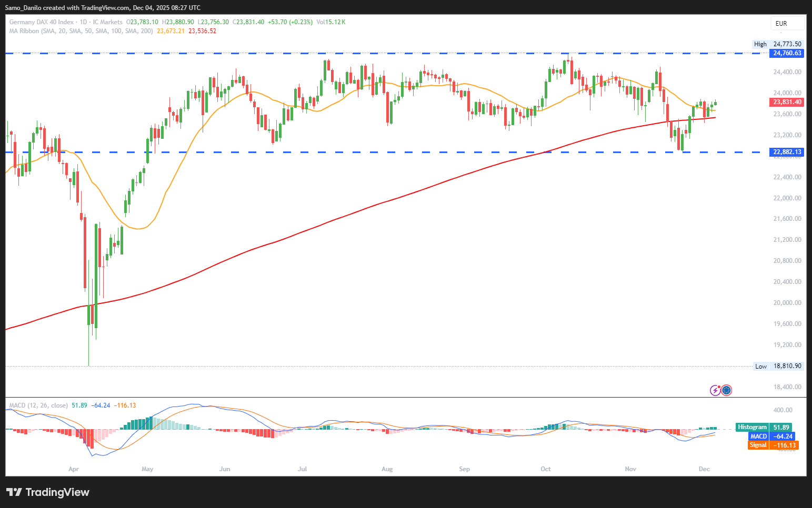812x508 pixels.
Task: Click the Jul label on time axis
Action: (x=302, y=469)
